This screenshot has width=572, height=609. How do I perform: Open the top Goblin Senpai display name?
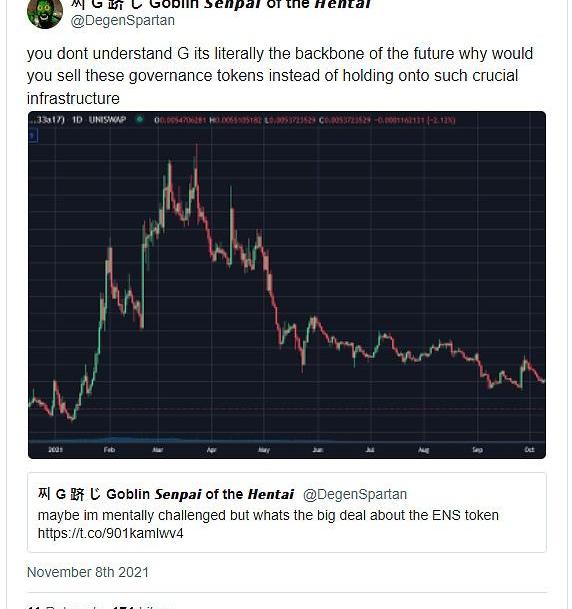click(222, 4)
